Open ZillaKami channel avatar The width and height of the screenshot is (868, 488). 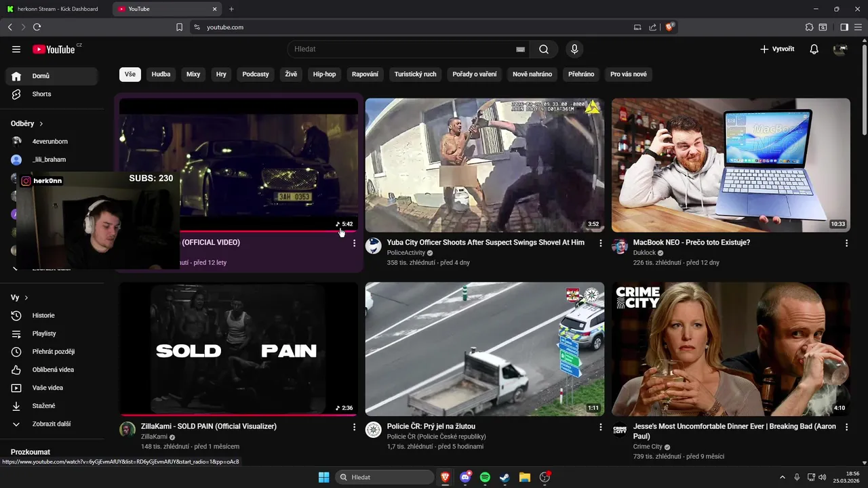pos(127,430)
